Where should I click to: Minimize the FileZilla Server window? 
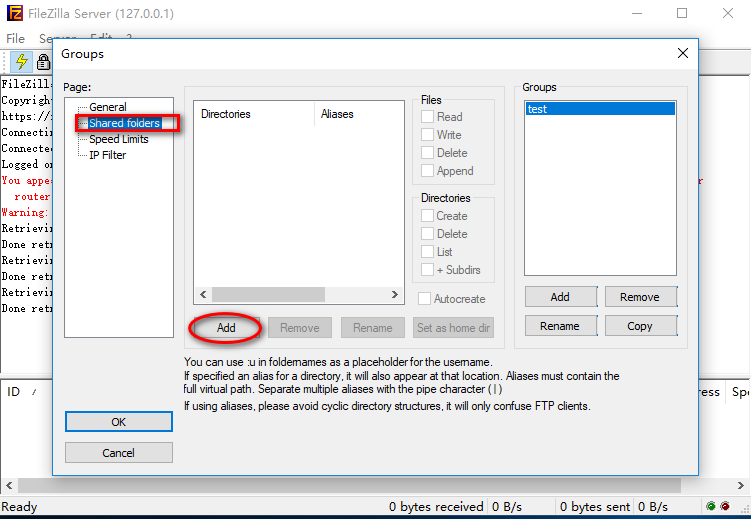[637, 13]
